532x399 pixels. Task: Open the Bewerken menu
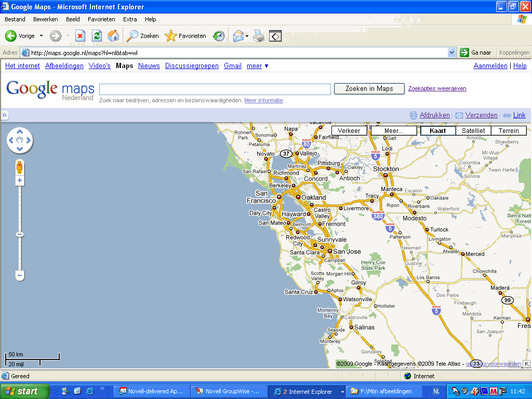coord(46,19)
